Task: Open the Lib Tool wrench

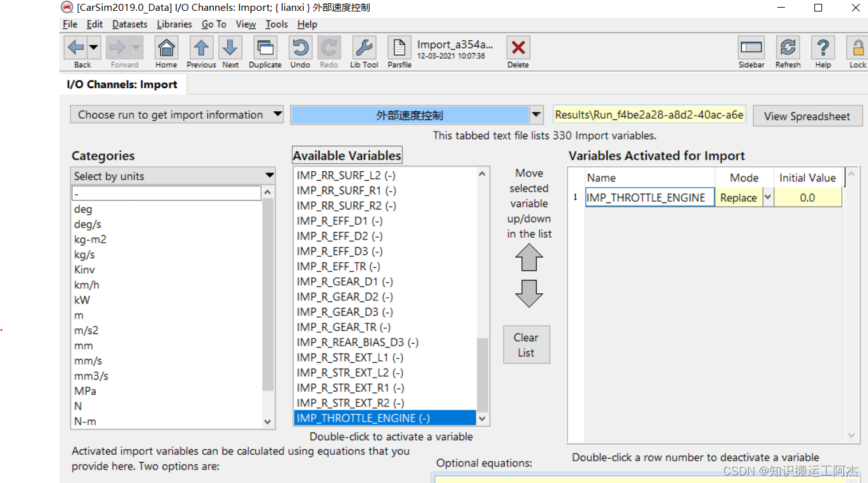Action: click(x=364, y=47)
